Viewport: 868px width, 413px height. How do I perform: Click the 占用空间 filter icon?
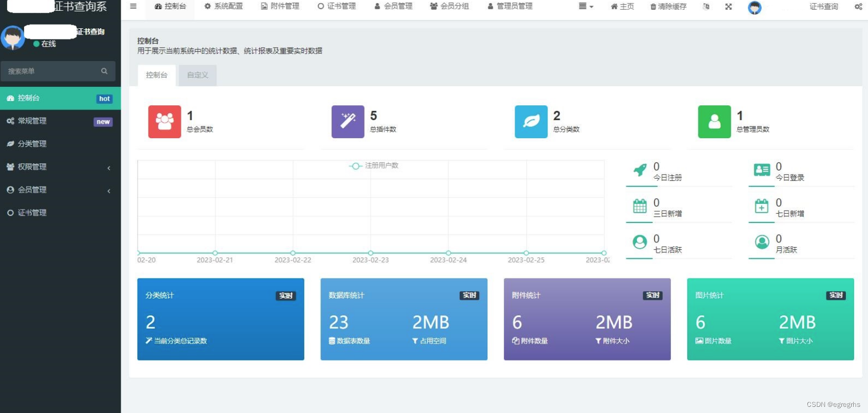click(415, 341)
